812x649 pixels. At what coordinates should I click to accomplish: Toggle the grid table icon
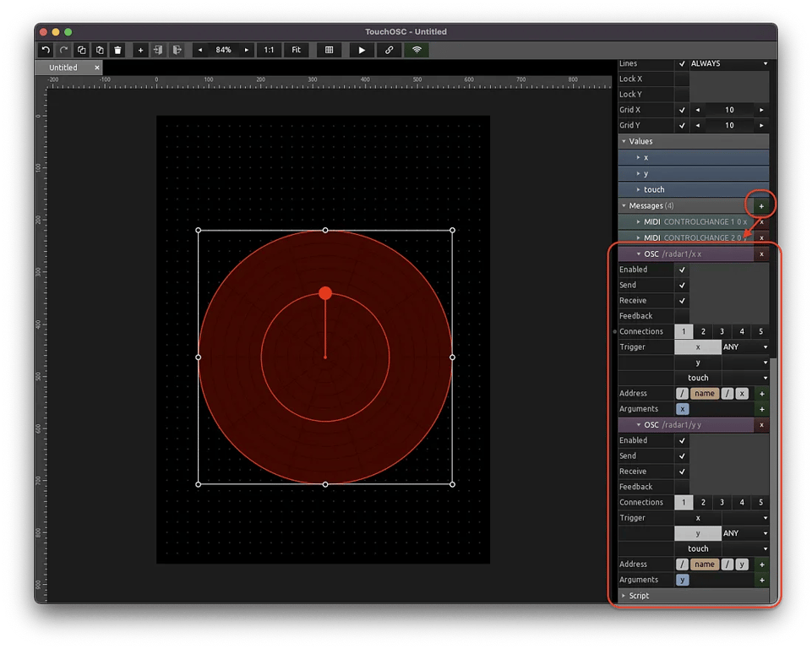point(329,50)
